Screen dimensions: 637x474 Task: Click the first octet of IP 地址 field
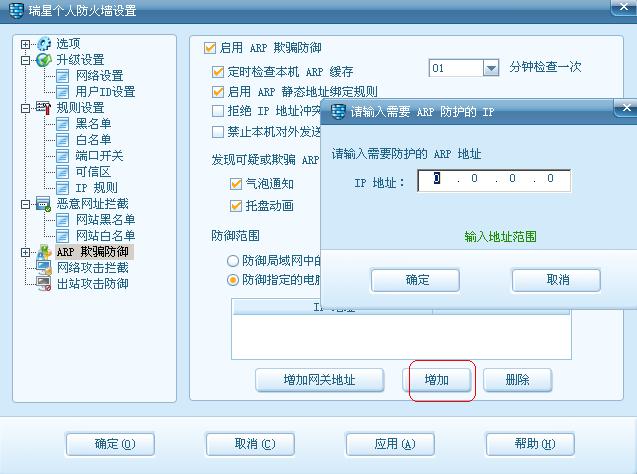tap(437, 179)
